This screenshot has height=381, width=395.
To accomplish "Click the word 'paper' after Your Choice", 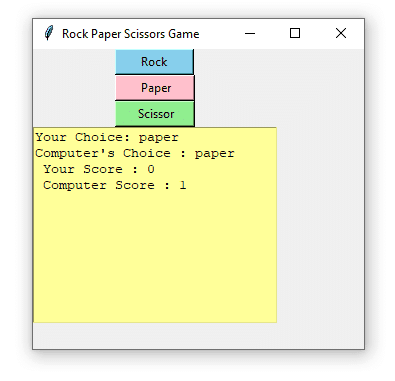I will coord(159,138).
